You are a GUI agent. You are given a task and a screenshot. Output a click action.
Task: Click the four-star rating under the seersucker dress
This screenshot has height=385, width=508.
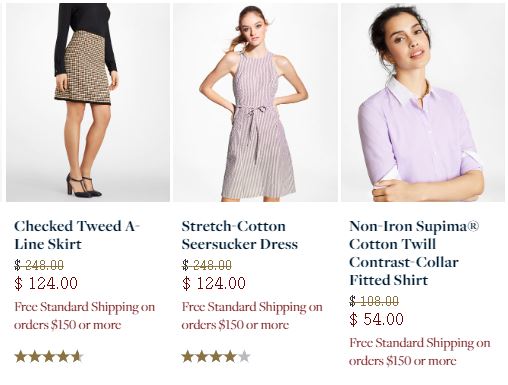click(216, 357)
